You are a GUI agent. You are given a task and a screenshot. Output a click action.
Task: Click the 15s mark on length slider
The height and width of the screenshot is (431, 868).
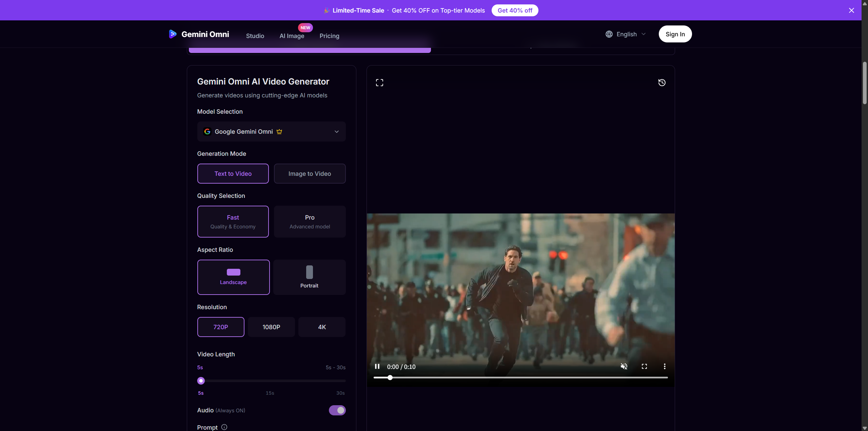pyautogui.click(x=270, y=393)
